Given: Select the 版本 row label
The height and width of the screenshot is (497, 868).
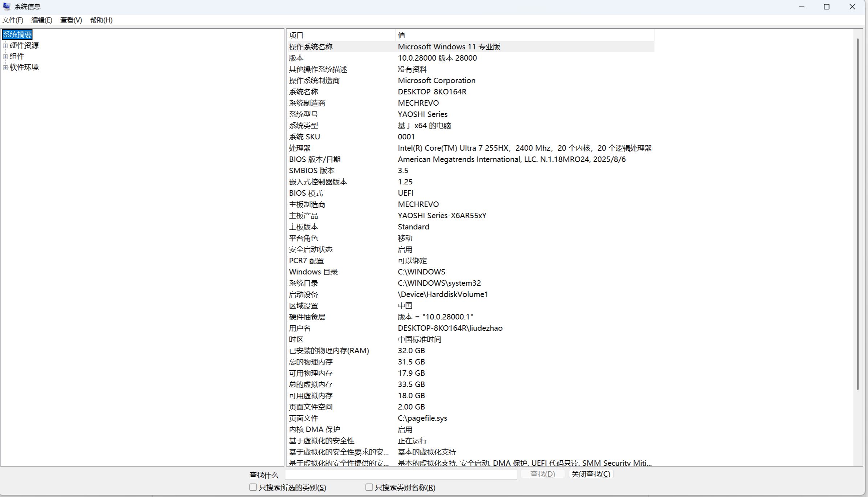Looking at the screenshot, I should click(296, 58).
